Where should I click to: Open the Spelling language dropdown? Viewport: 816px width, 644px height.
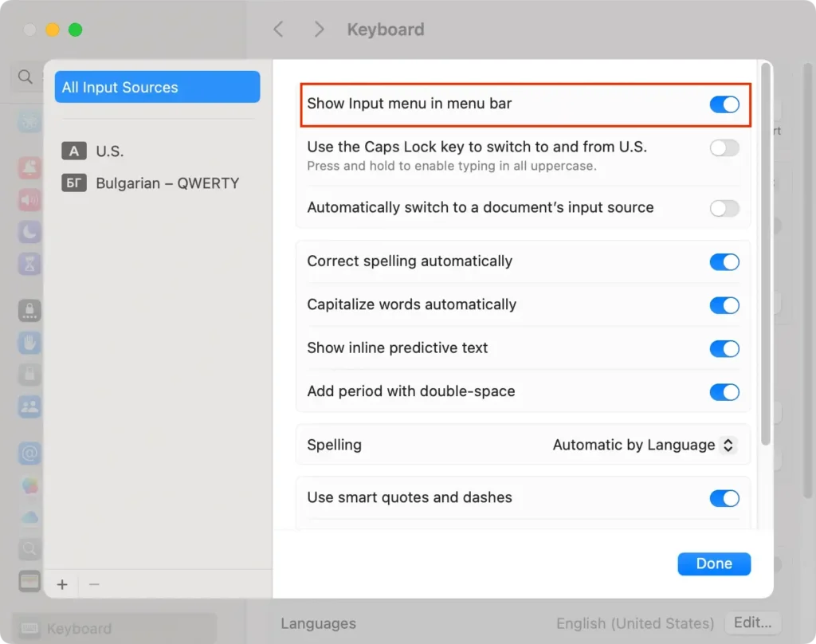(645, 445)
